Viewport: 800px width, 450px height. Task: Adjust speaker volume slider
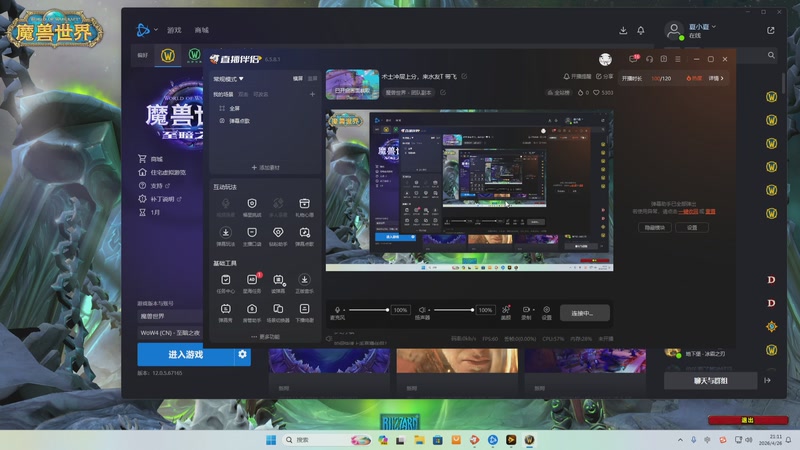point(452,310)
